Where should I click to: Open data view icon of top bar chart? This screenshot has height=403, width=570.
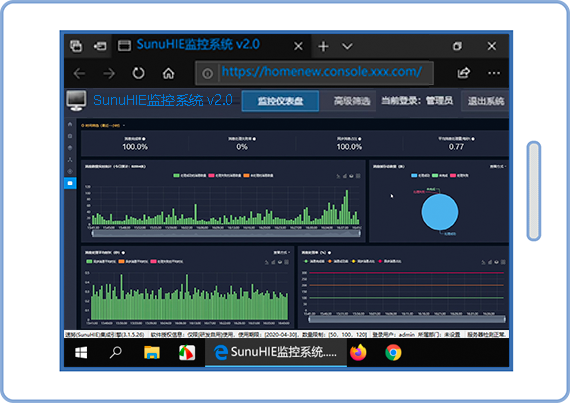tap(358, 176)
